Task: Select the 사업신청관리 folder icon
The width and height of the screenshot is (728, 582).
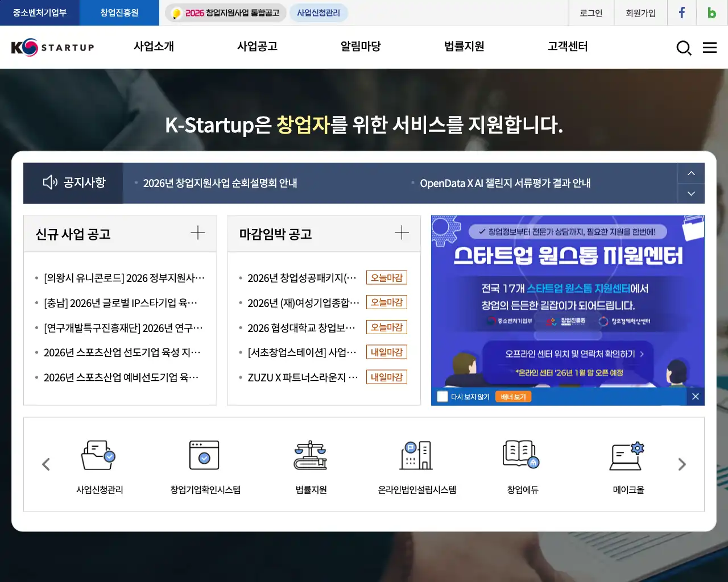Action: 98,455
